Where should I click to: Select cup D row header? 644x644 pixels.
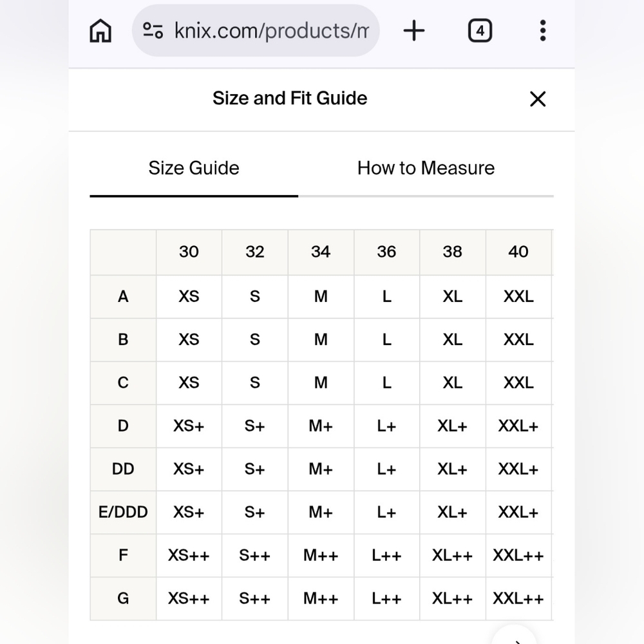123,426
